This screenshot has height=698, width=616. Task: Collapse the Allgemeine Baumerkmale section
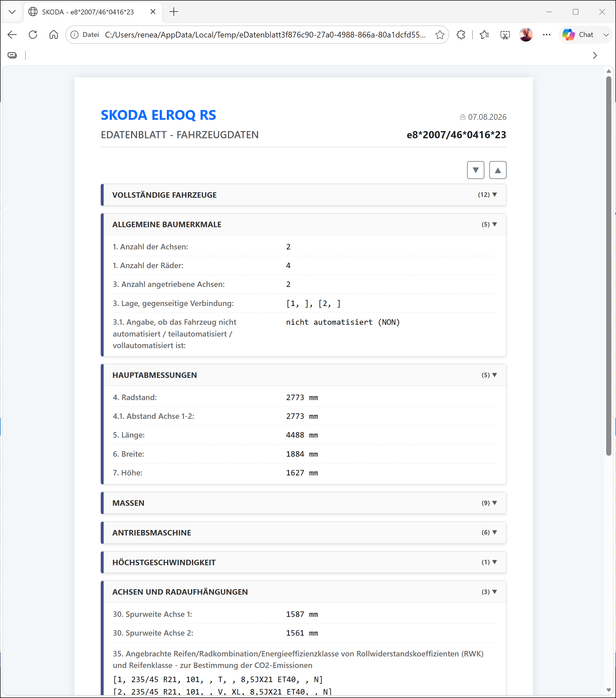pyautogui.click(x=304, y=225)
